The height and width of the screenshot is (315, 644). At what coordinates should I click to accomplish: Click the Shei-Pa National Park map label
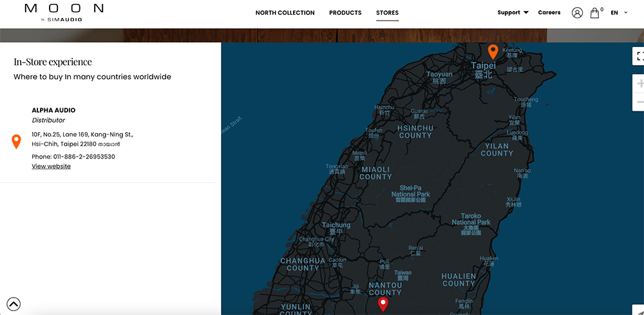pyautogui.click(x=411, y=194)
